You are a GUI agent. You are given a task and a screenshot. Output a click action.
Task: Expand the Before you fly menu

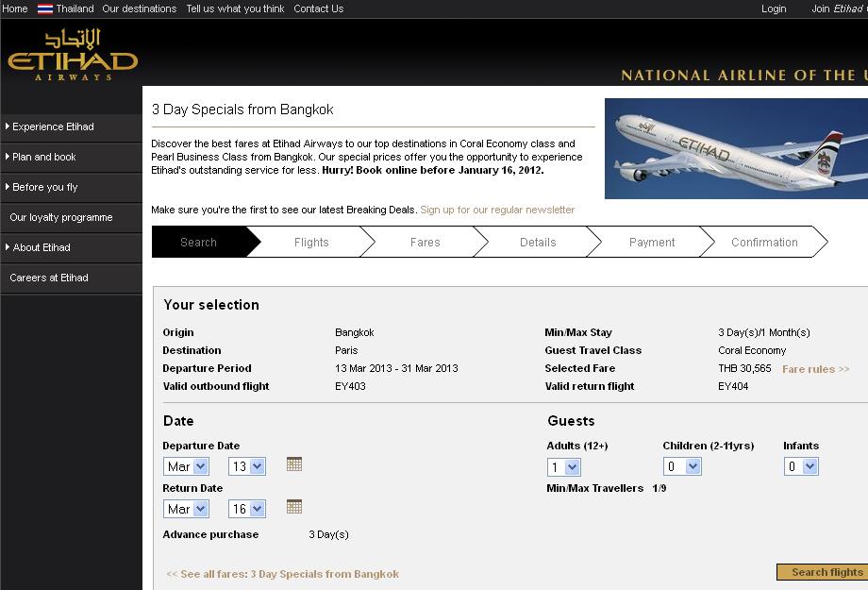point(71,187)
